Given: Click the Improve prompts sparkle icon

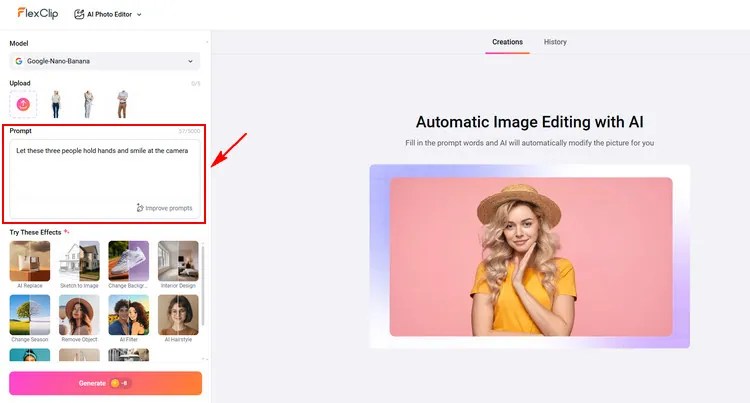Looking at the screenshot, I should coord(140,208).
